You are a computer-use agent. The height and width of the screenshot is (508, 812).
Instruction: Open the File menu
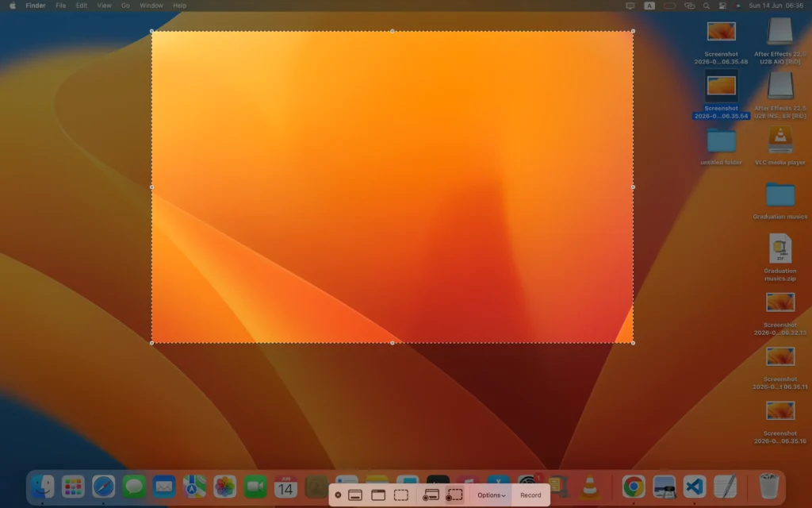point(60,6)
